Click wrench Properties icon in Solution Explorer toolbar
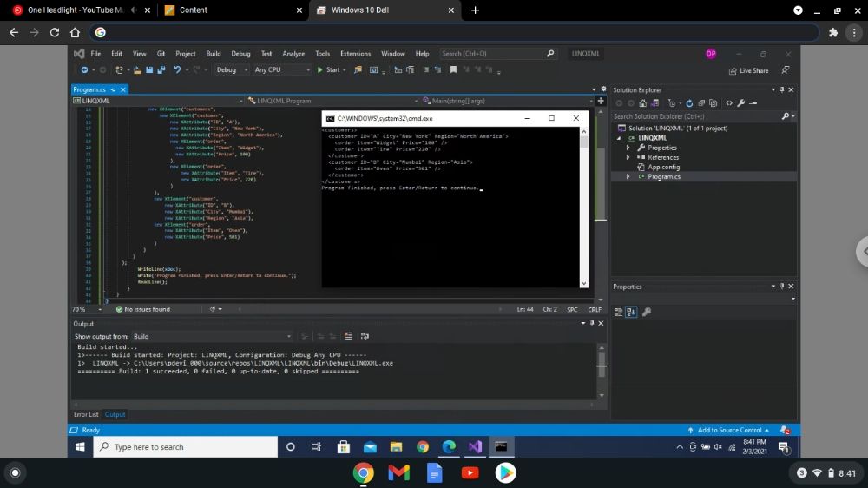The image size is (868, 488). 741,103
